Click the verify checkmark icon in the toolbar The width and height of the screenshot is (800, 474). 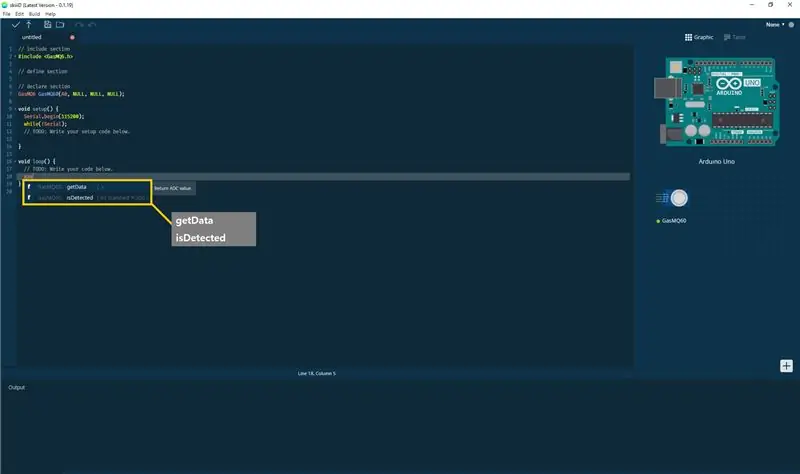coord(16,24)
